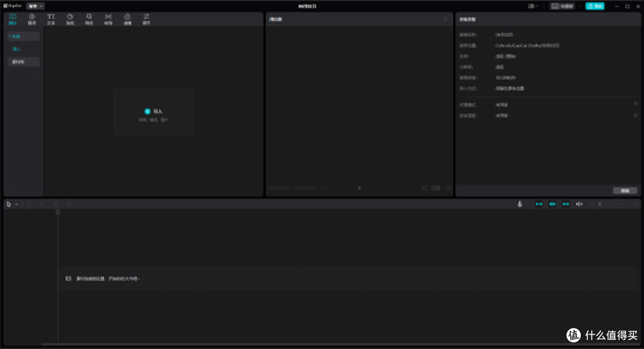Click the blue Import plus button
644x349 pixels.
click(x=147, y=112)
